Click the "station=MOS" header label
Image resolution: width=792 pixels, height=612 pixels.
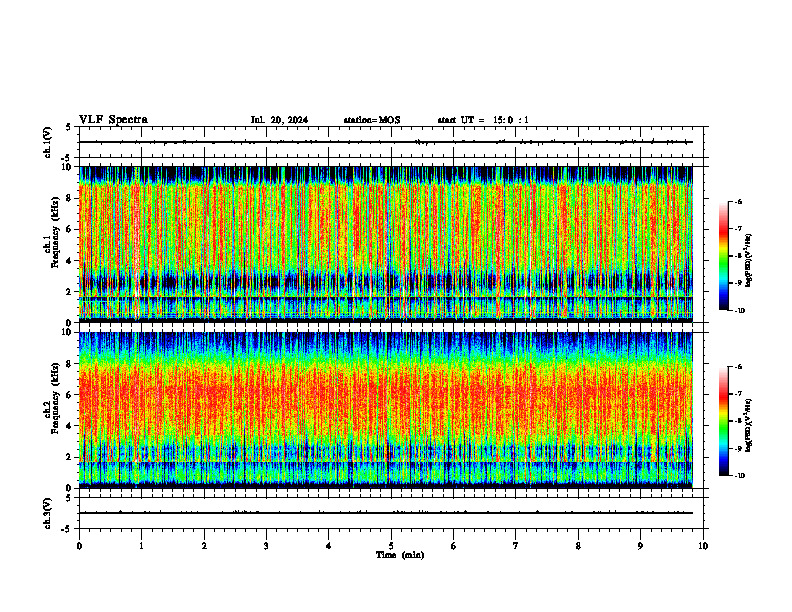[372, 120]
